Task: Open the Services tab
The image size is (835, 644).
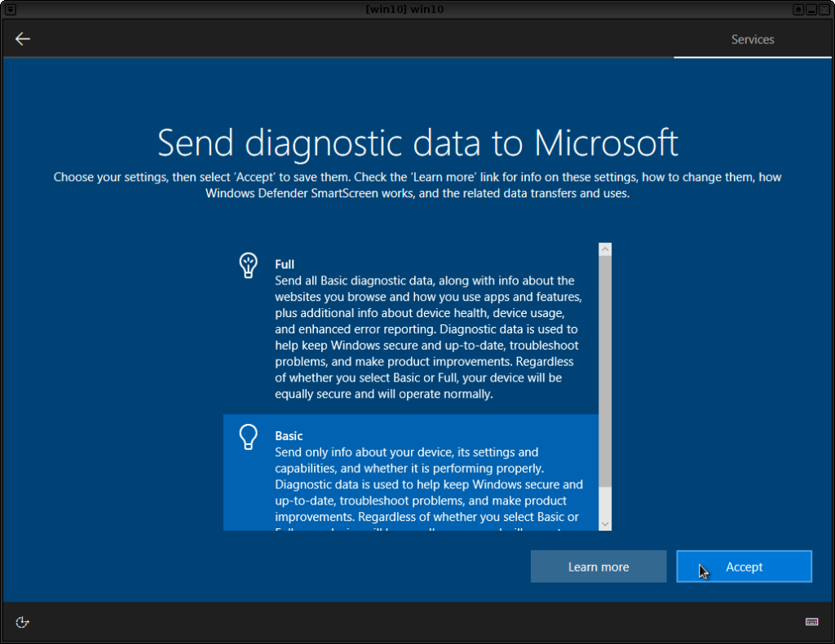Action: [x=752, y=39]
